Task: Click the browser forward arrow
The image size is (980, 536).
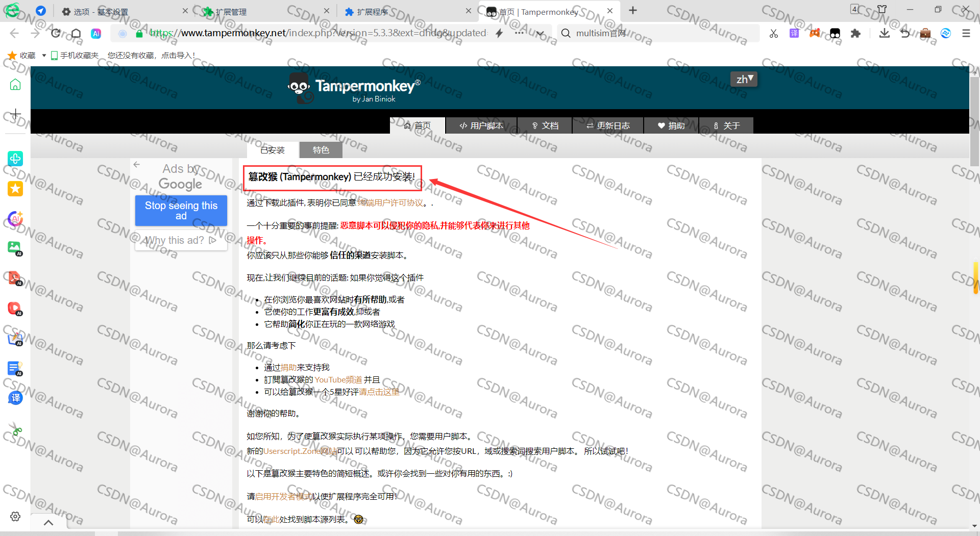Action: (x=35, y=33)
